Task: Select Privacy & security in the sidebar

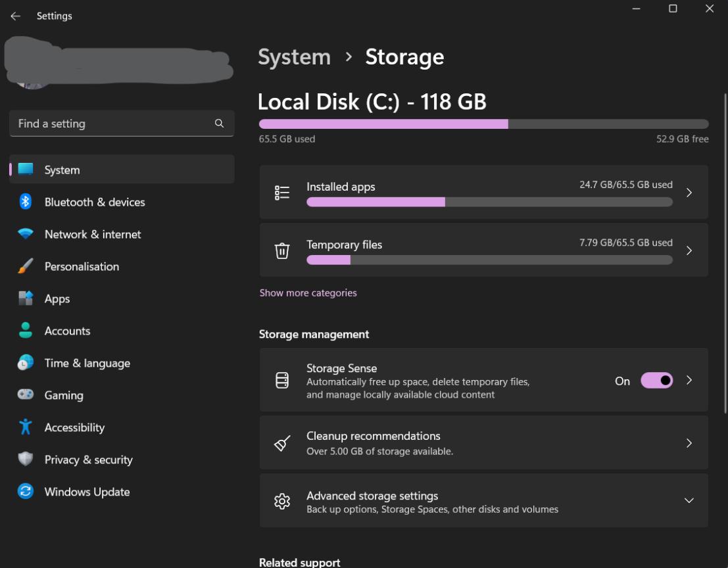Action: [88, 460]
